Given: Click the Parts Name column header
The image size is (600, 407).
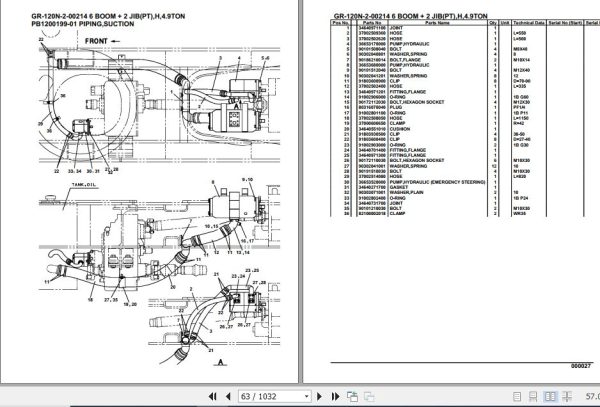Looking at the screenshot, I should coord(437,23).
